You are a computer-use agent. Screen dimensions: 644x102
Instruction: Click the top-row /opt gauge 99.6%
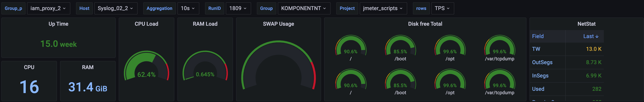click(450, 45)
